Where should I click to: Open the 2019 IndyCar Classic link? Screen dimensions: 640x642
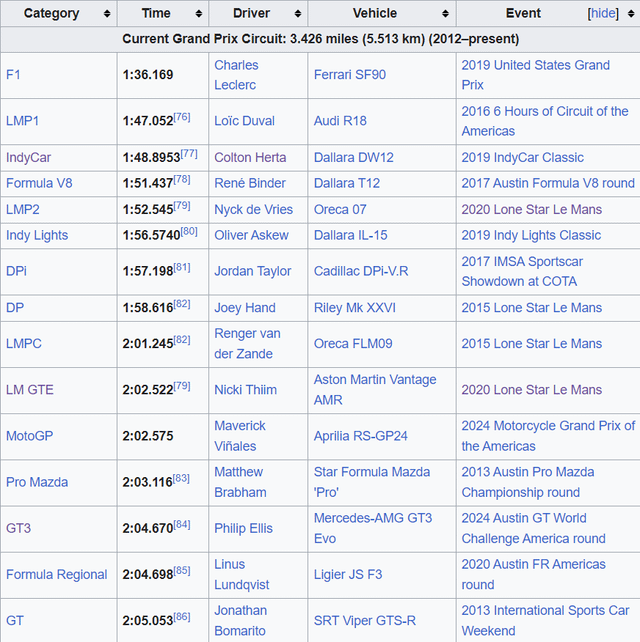click(x=522, y=158)
